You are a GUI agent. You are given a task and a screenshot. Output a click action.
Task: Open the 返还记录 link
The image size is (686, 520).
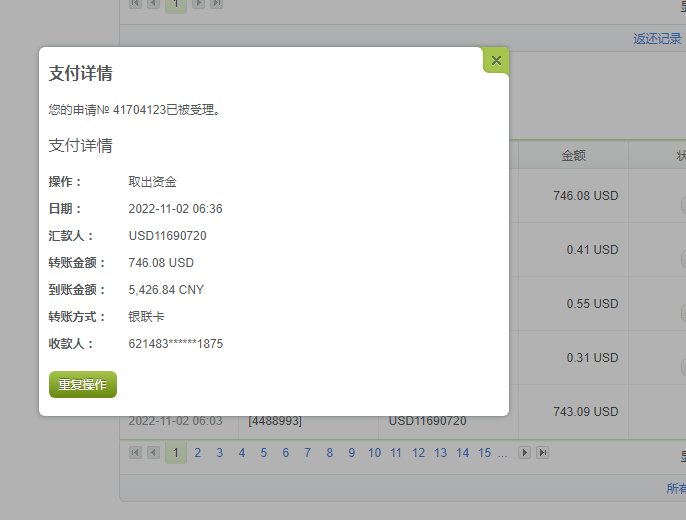(x=657, y=38)
